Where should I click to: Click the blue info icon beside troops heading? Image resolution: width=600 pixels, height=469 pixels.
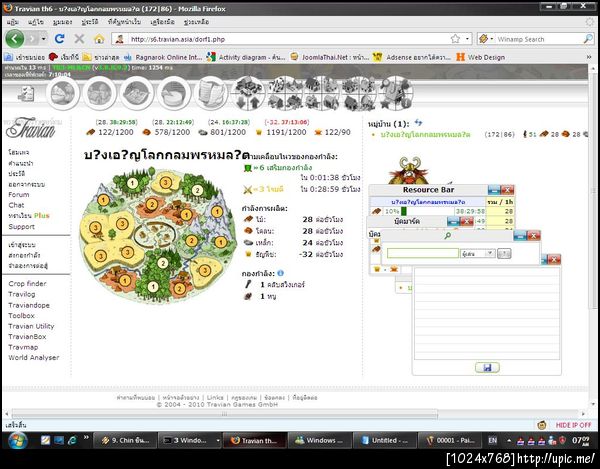[x=280, y=273]
